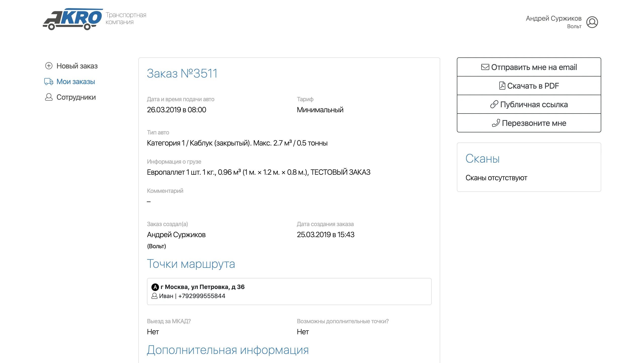
Task: Click the person icon beside Сотрудники
Action: click(x=49, y=97)
